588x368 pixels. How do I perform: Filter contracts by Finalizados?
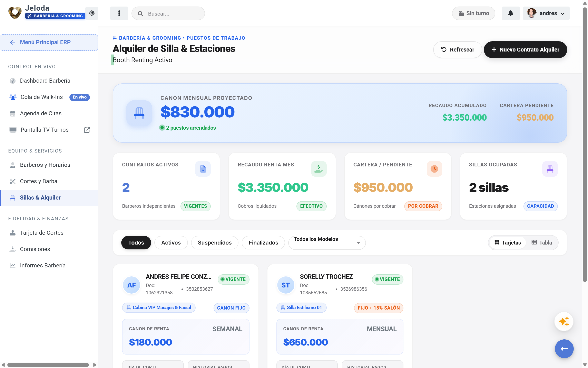[263, 243]
